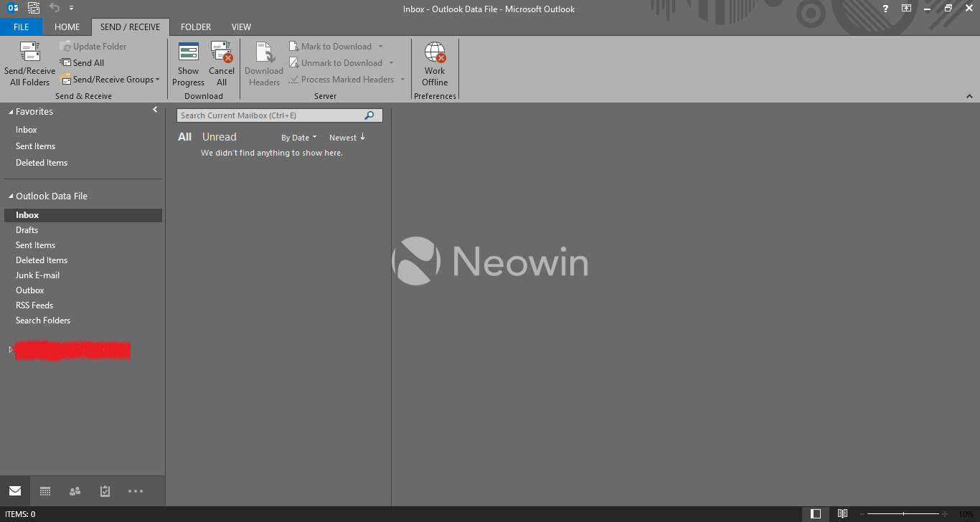Click Send All button
This screenshot has height=522, width=980.
pos(83,63)
